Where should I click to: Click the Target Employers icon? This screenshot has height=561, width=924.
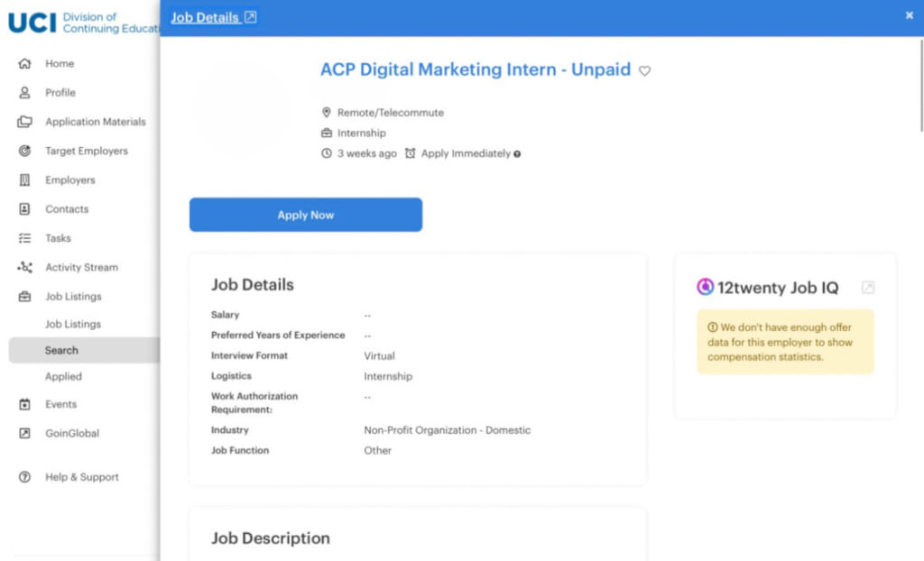tap(24, 151)
